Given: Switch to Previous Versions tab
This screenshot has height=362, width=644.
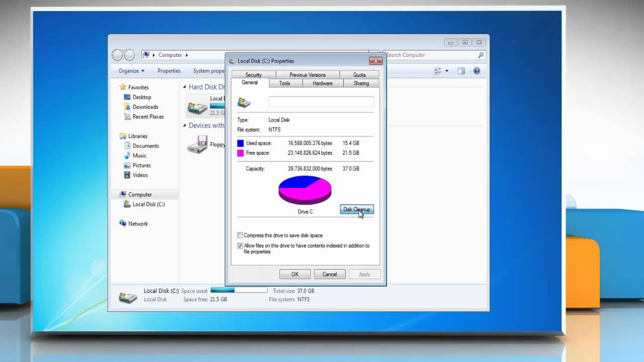Looking at the screenshot, I should tap(307, 75).
